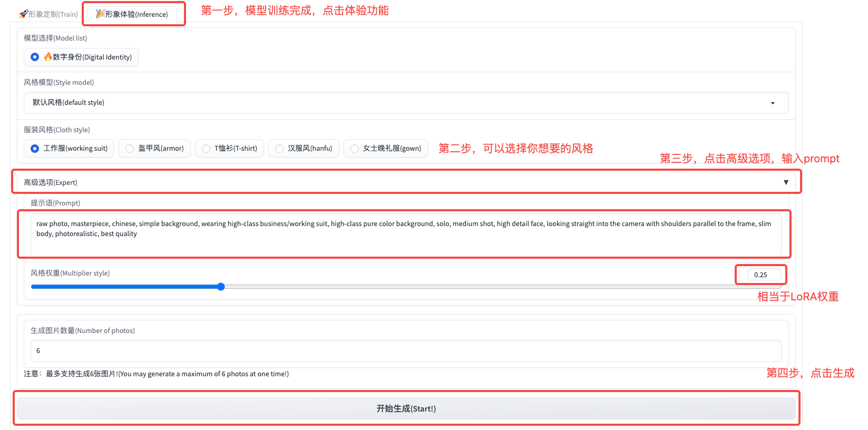Select the 数字身份(Digital Identity) model radio button
This screenshot has height=430, width=868.
tap(35, 57)
